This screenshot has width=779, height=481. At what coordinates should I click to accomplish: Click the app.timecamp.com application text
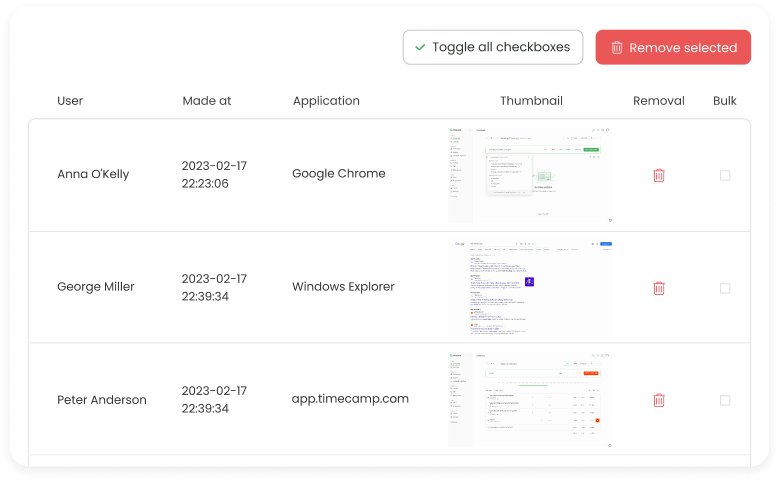[350, 398]
